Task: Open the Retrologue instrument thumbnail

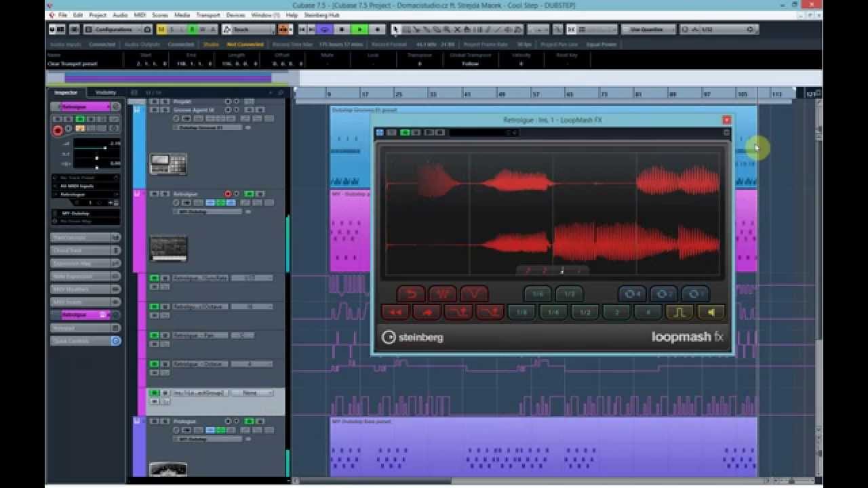Action: pyautogui.click(x=168, y=247)
